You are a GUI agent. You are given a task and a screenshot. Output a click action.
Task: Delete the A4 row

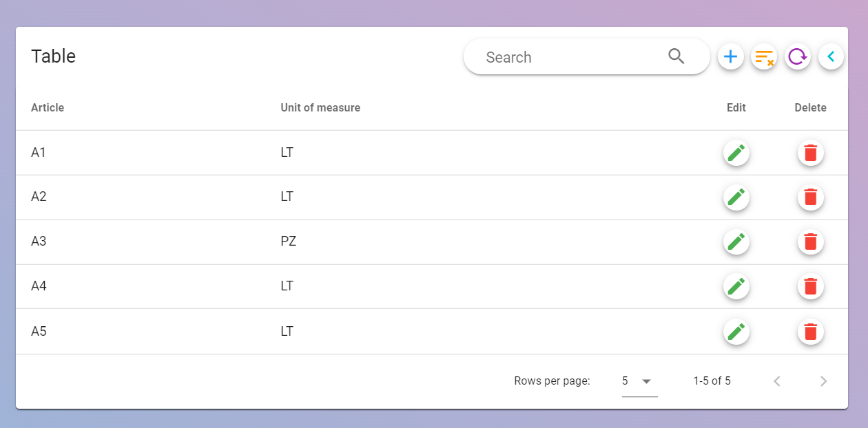[x=811, y=286]
